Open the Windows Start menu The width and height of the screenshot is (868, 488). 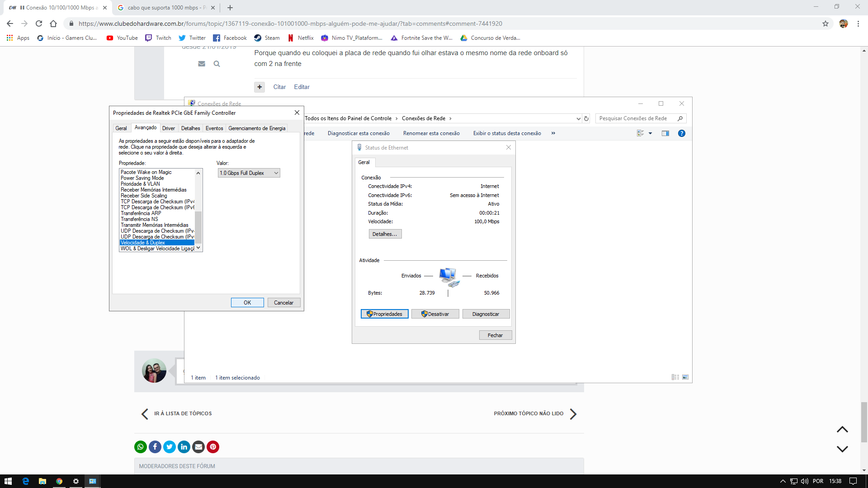[8, 481]
